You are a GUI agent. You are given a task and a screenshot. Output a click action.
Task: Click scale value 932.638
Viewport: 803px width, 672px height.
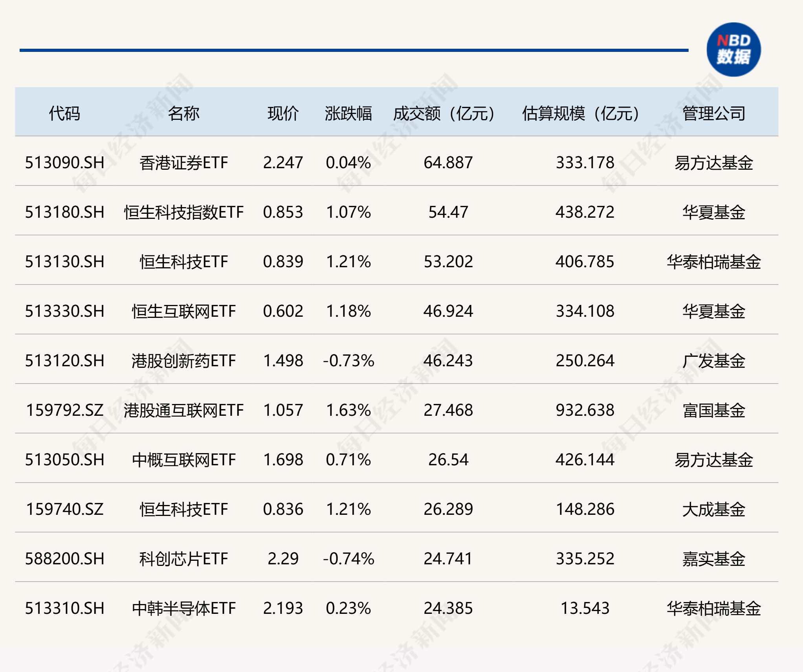(585, 410)
